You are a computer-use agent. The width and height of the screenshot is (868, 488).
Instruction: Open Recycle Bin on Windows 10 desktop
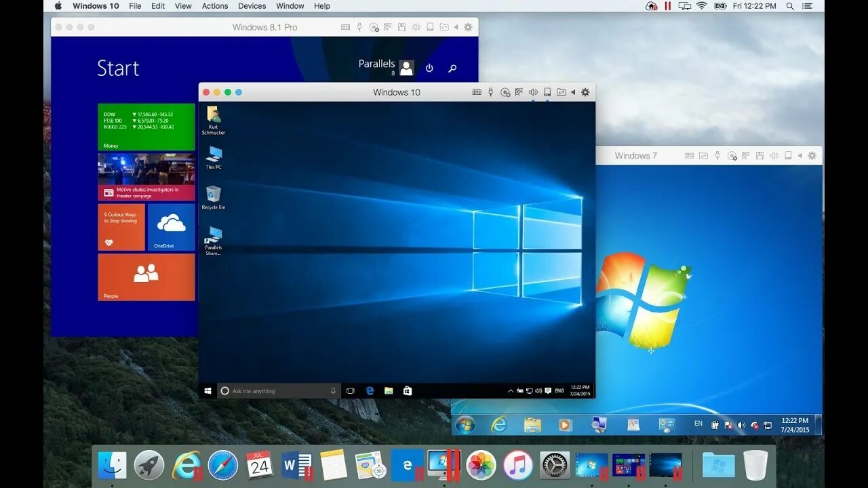click(x=214, y=197)
